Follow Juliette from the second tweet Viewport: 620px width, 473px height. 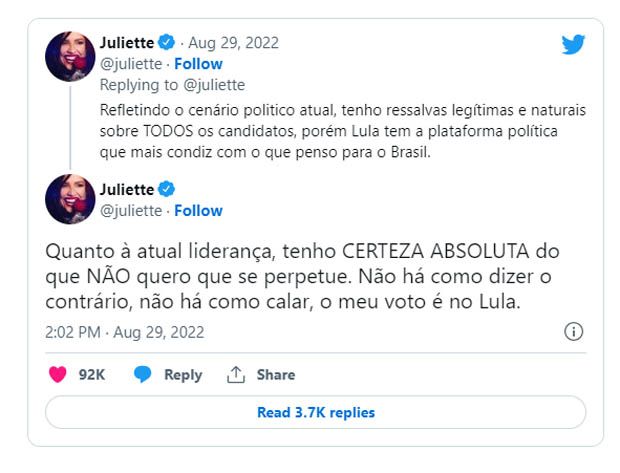click(198, 211)
